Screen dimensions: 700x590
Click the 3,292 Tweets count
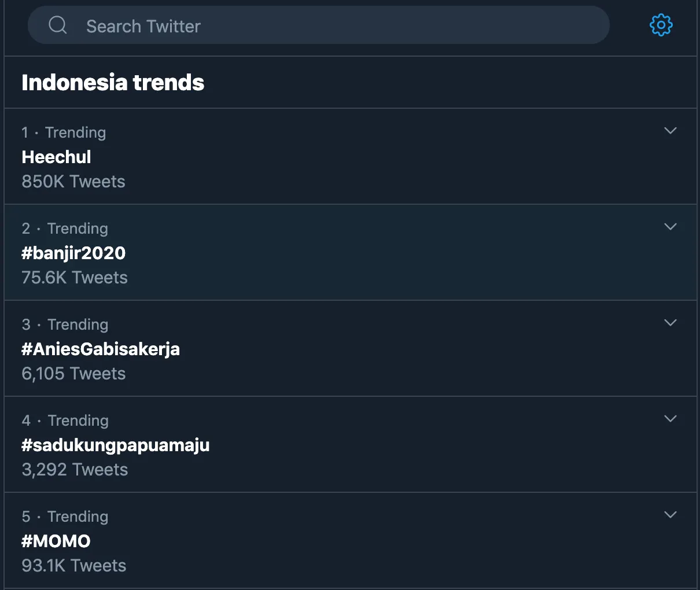(75, 470)
